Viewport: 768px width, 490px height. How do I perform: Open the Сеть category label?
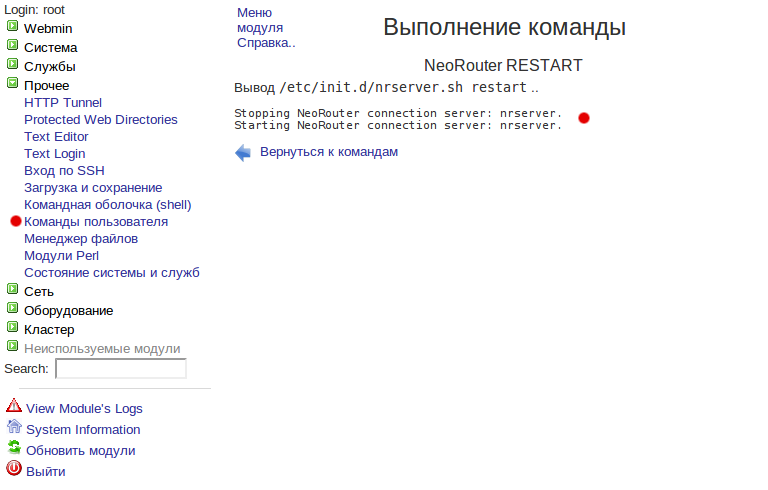[x=39, y=292]
